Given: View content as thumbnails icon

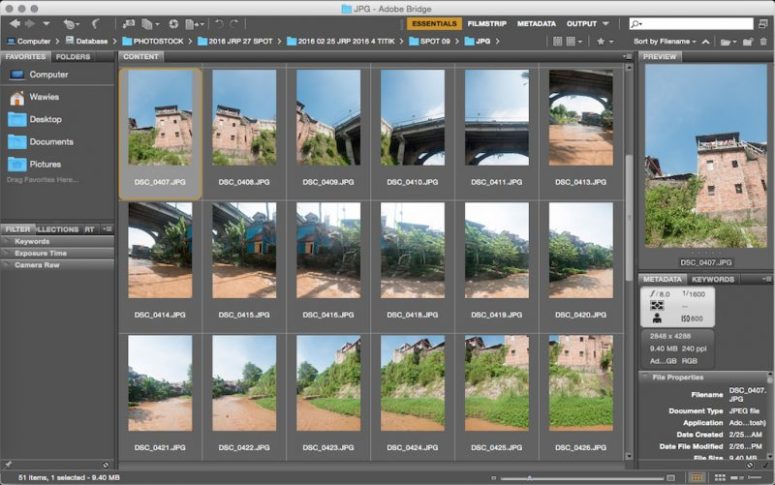Looking at the screenshot, I should pos(720,478).
